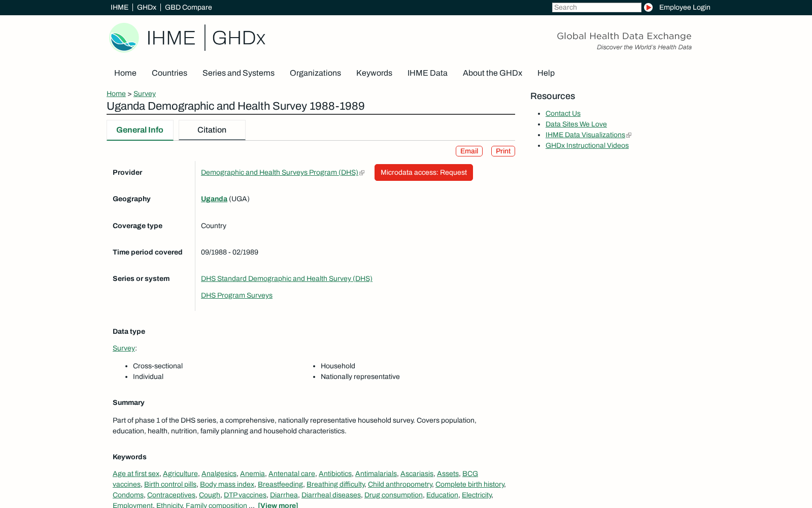
Task: Open the Keywords menu item
Action: tap(374, 73)
